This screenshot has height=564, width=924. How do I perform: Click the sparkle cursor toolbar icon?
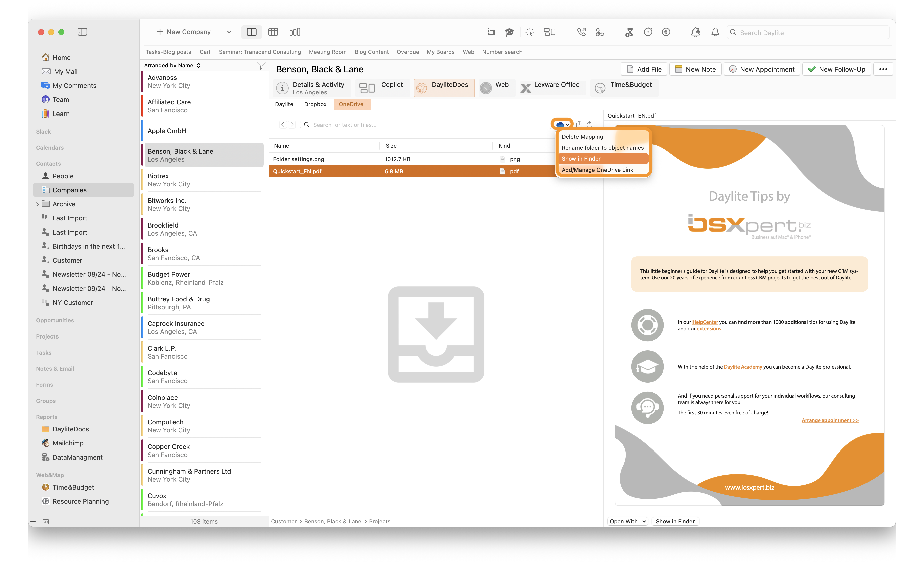coord(530,32)
